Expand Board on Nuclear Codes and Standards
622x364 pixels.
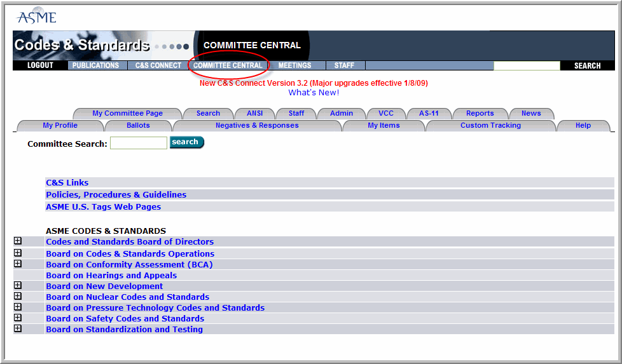18,296
